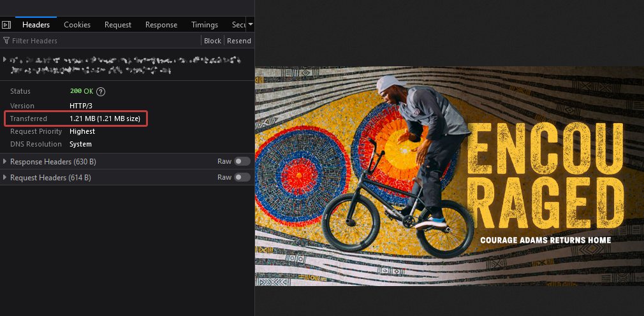644x316 pixels.
Task: Click the ENCOURAGED banner image
Action: (450, 176)
